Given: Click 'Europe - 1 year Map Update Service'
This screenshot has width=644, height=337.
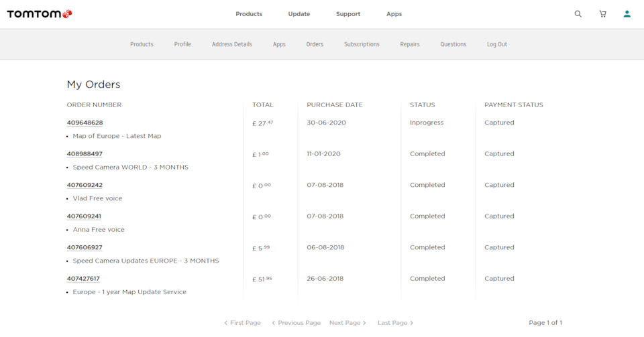Looking at the screenshot, I should (129, 291).
